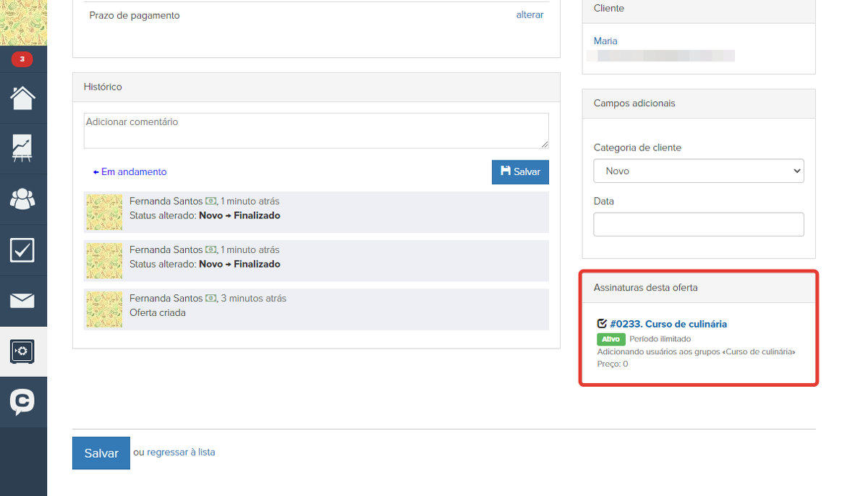Click the Data input field

[x=698, y=224]
